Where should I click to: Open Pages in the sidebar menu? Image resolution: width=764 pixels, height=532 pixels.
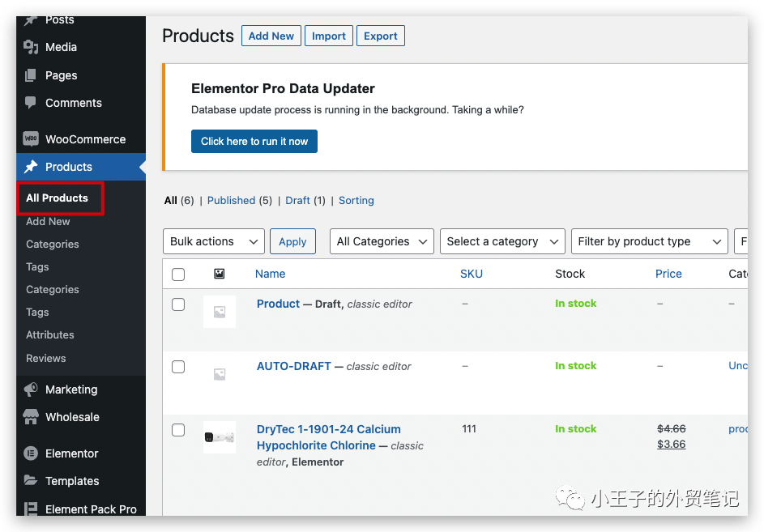81,75
